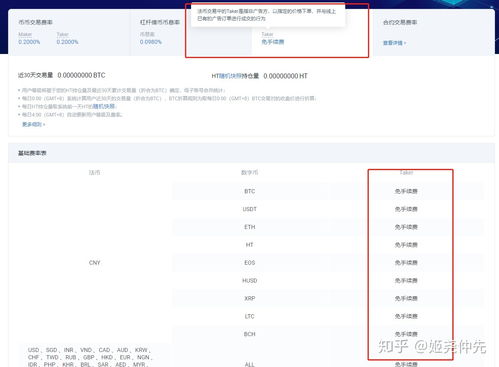Click the 随机快照 link in the rules list
499x367 pixels.
click(x=104, y=106)
